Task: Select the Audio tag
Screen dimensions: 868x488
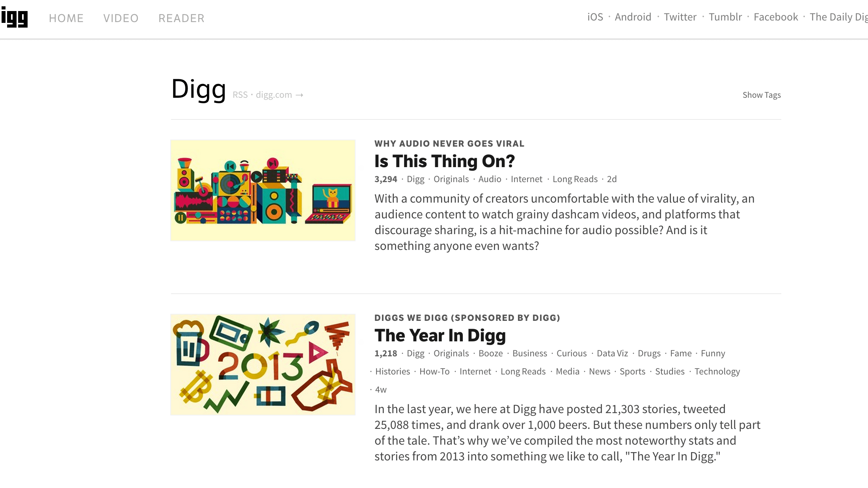Action: coord(490,179)
